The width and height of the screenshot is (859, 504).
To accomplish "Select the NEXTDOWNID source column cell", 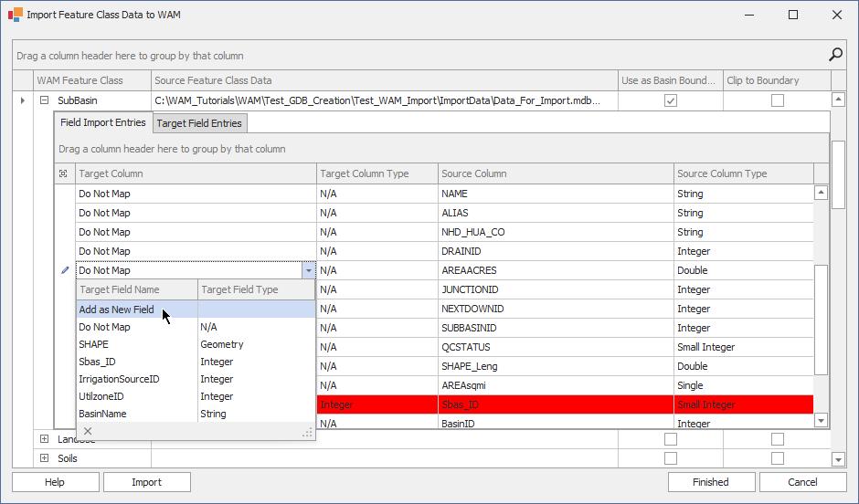I will click(x=556, y=309).
